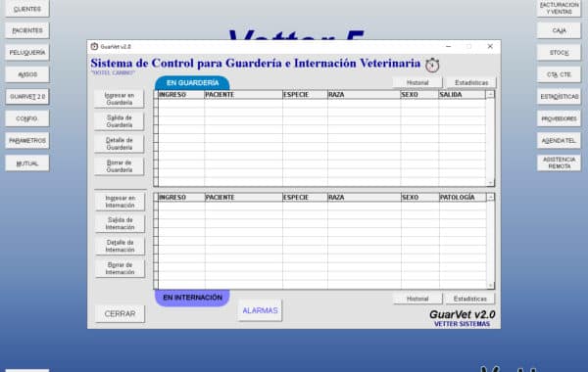588x372 pixels.
Task: Click scroll-down arrow of internación table
Action: [x=491, y=286]
